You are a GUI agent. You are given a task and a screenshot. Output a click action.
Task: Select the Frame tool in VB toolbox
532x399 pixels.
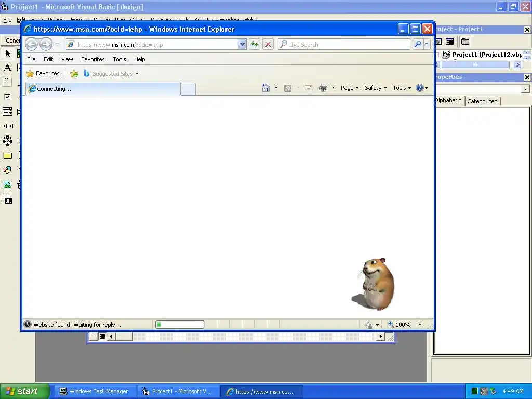7,82
